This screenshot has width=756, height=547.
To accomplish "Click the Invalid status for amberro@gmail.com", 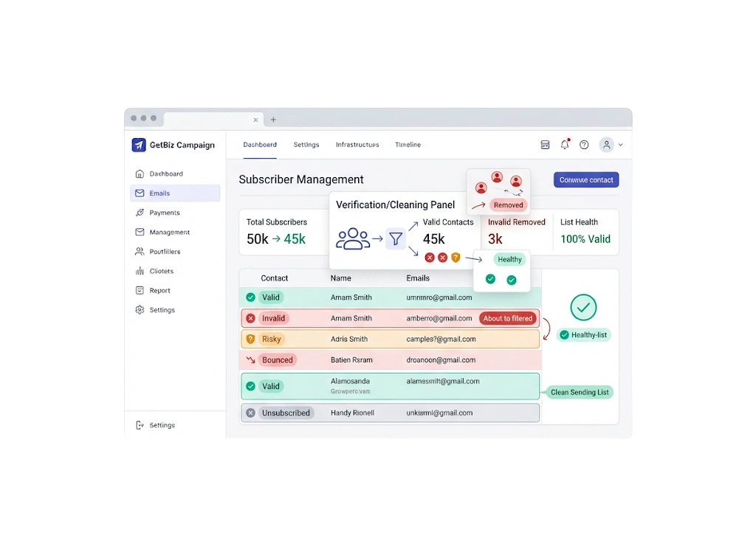I will point(273,318).
